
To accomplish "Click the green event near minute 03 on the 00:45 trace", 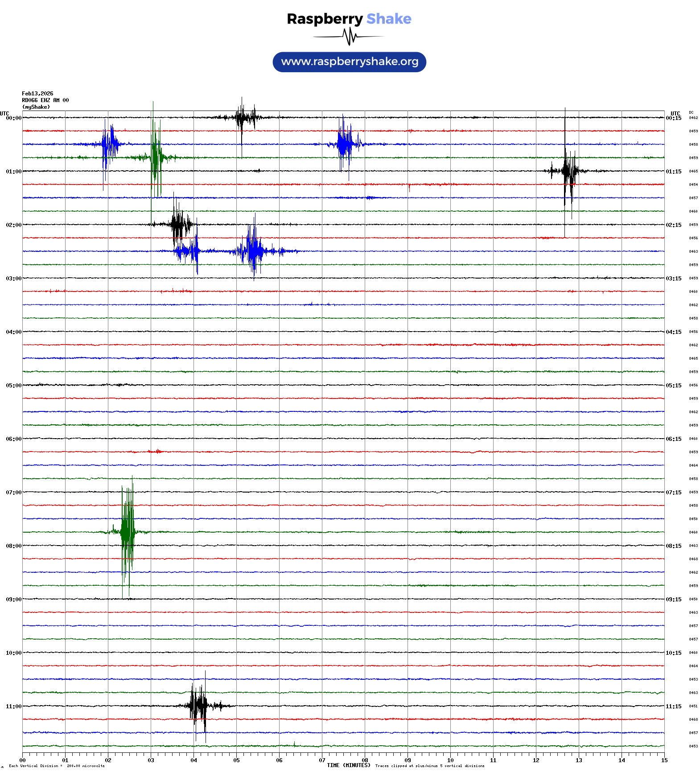I will pyautogui.click(x=156, y=157).
